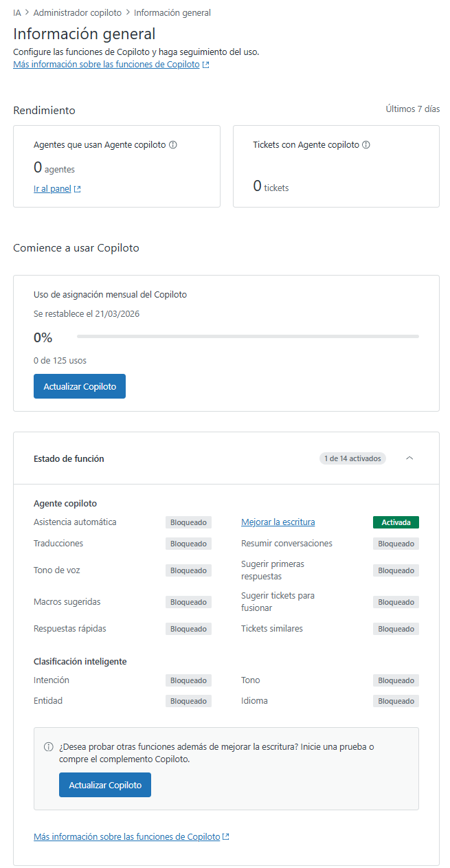The height and width of the screenshot is (868, 450).
Task: Click Actualizar Copiloto button under usage bar
Action: coord(80,386)
